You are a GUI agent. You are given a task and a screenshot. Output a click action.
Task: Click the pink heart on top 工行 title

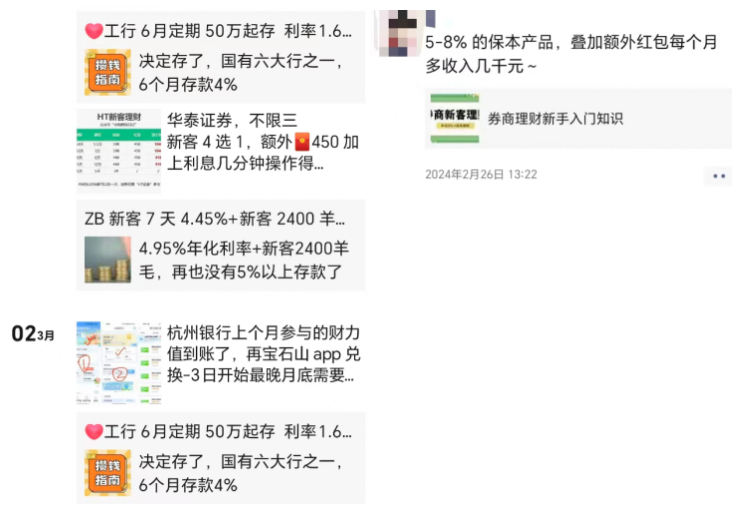(x=94, y=31)
